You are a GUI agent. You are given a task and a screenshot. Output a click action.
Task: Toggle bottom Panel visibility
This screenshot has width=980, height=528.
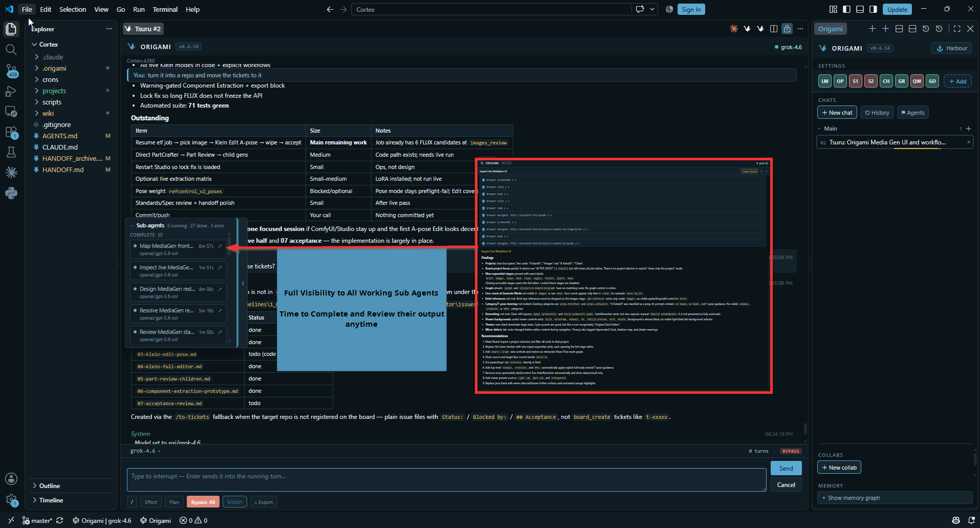[x=860, y=9]
